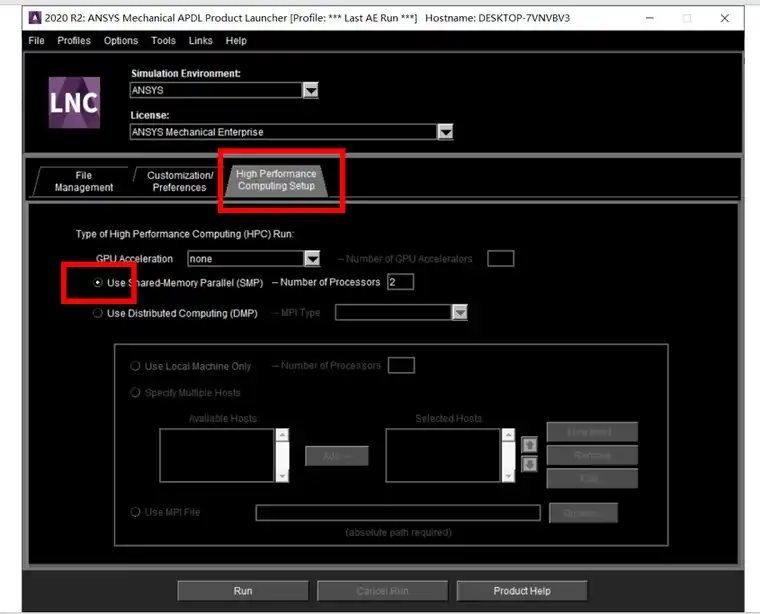Viewport: 760px width, 614px height.
Task: Click Available Hosts scrollbar up arrow
Action: [x=282, y=435]
